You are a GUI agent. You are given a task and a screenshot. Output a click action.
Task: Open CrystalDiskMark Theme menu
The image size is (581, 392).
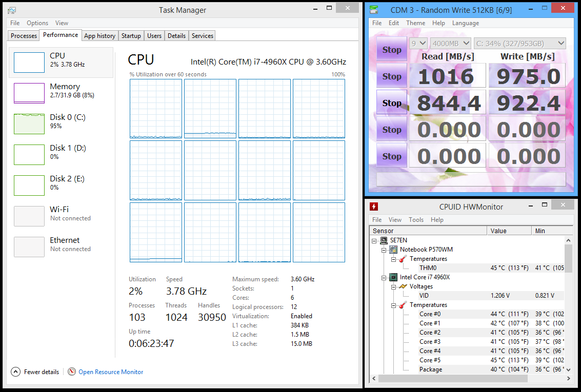[x=415, y=23]
